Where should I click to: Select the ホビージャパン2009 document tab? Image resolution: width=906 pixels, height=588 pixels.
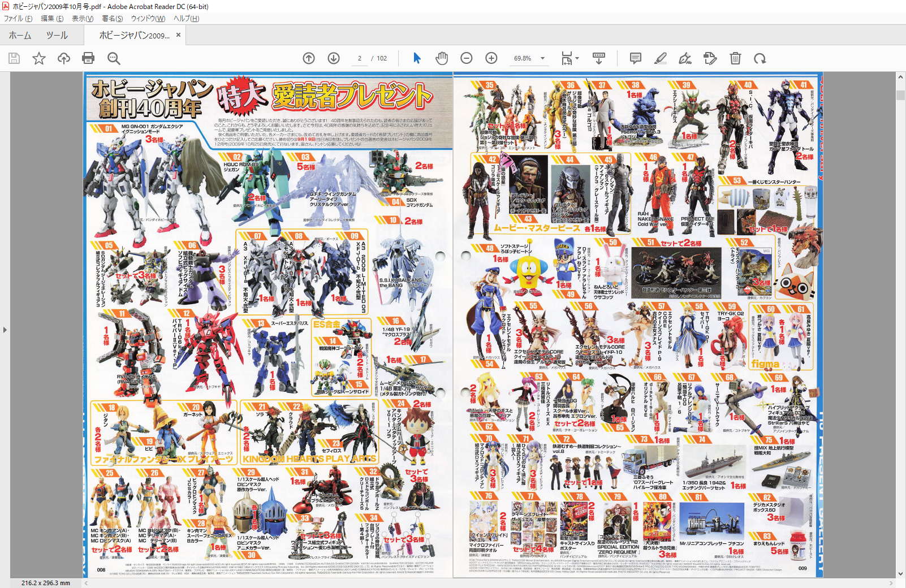coord(133,35)
